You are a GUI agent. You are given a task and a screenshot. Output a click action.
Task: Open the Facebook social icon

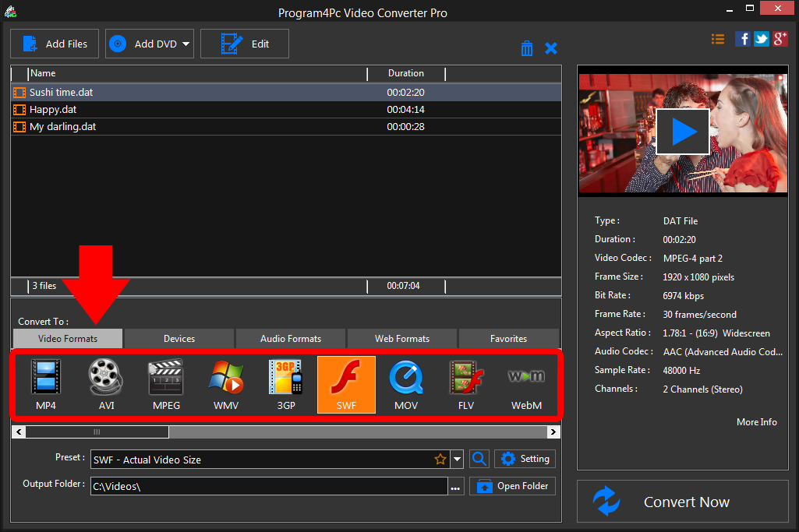(x=743, y=39)
